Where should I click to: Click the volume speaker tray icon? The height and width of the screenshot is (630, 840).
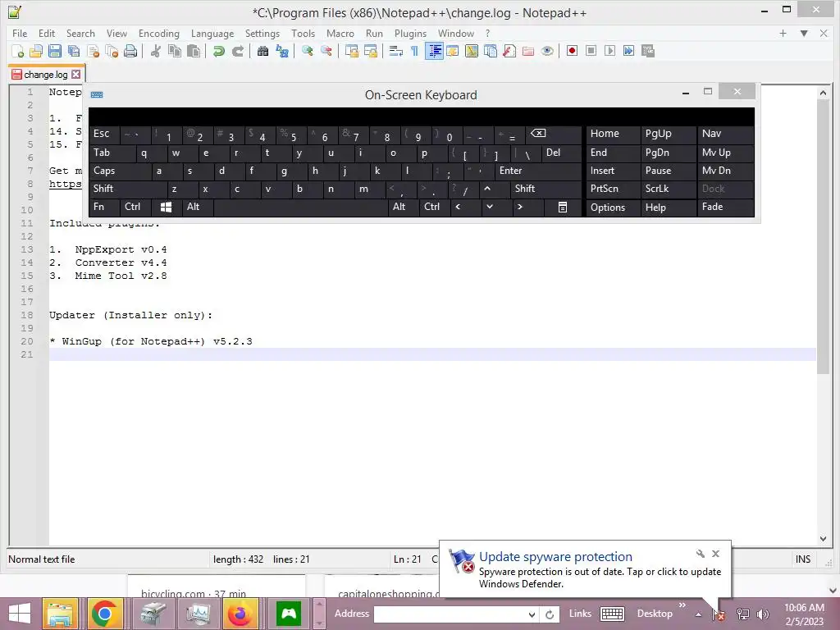pyautogui.click(x=763, y=614)
